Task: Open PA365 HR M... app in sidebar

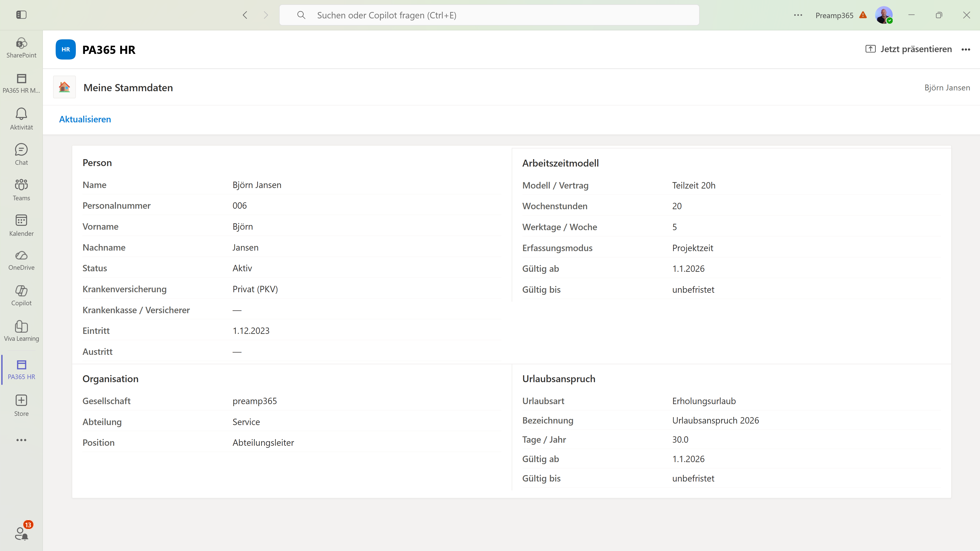Action: pos(21,83)
